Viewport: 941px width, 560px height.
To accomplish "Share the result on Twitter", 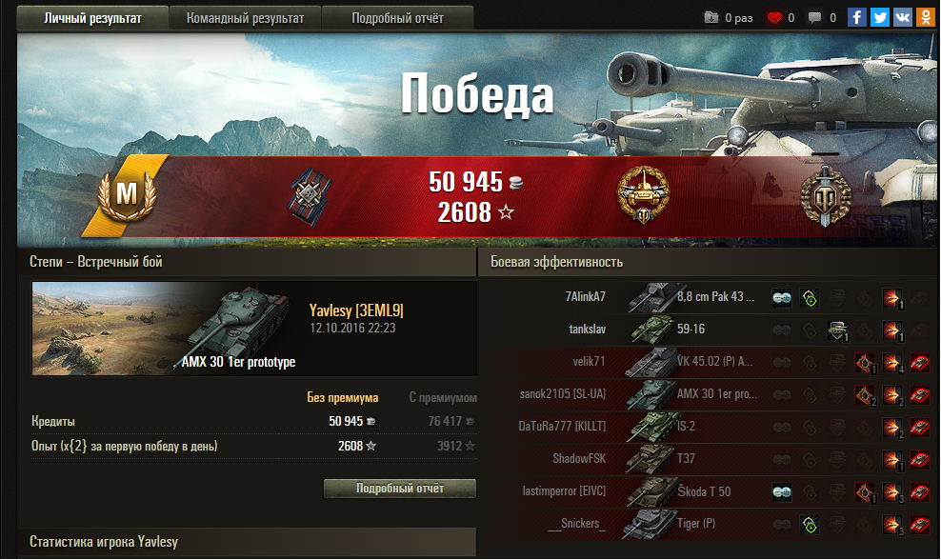I will [x=880, y=17].
